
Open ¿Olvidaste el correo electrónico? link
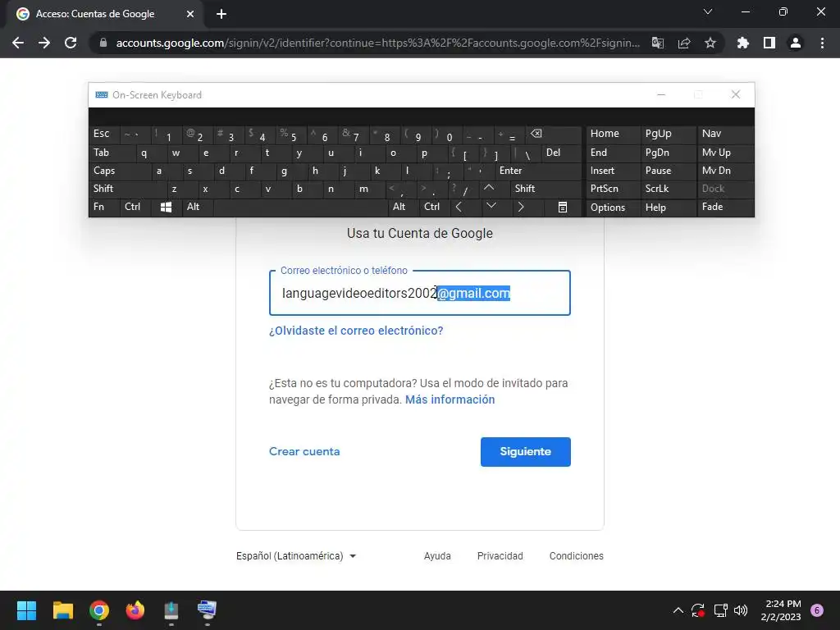click(356, 331)
